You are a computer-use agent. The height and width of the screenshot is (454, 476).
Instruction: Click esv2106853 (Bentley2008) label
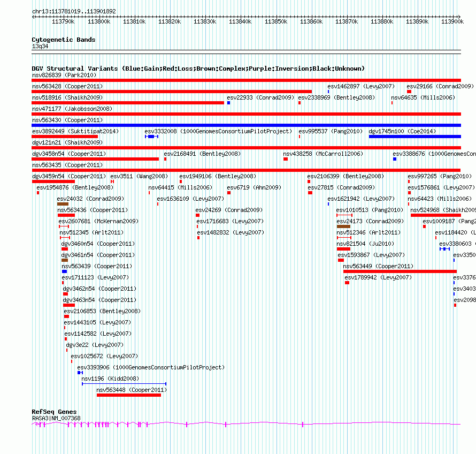click(x=102, y=311)
